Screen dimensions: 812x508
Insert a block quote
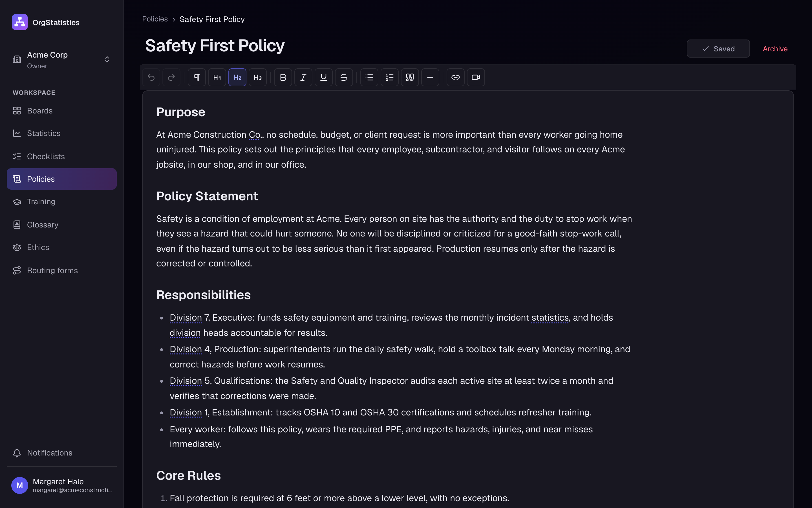pos(410,77)
